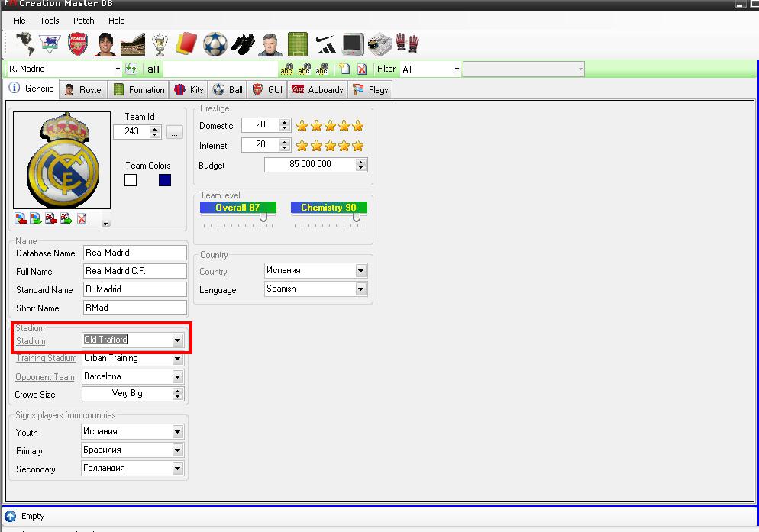The height and width of the screenshot is (532, 759).
Task: Switch to the Kits tab
Action: [189, 89]
